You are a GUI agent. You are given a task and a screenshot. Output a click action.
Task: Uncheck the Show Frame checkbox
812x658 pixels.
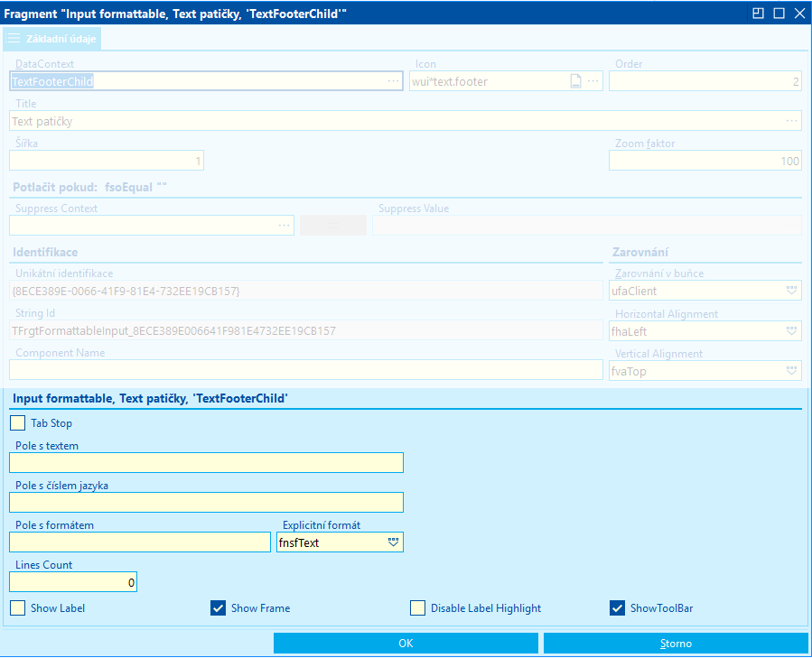[x=218, y=607]
